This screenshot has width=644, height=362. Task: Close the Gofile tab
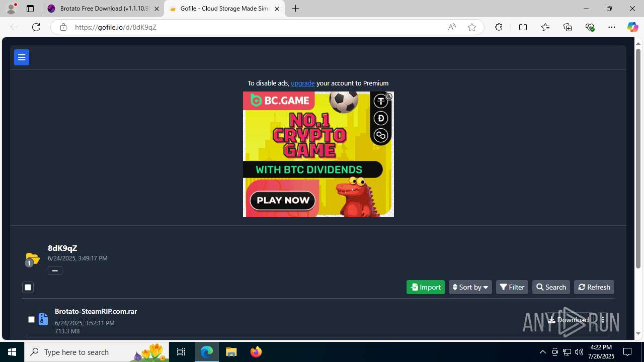[277, 9]
